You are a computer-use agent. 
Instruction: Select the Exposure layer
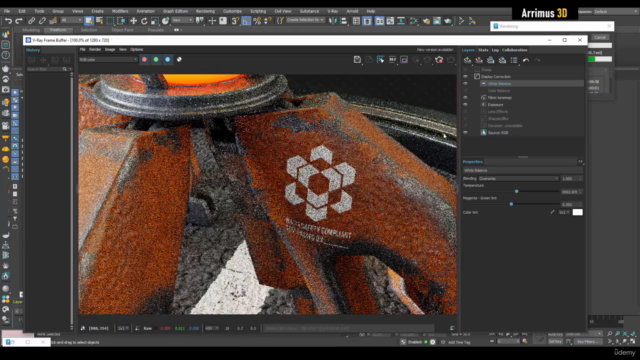(495, 104)
